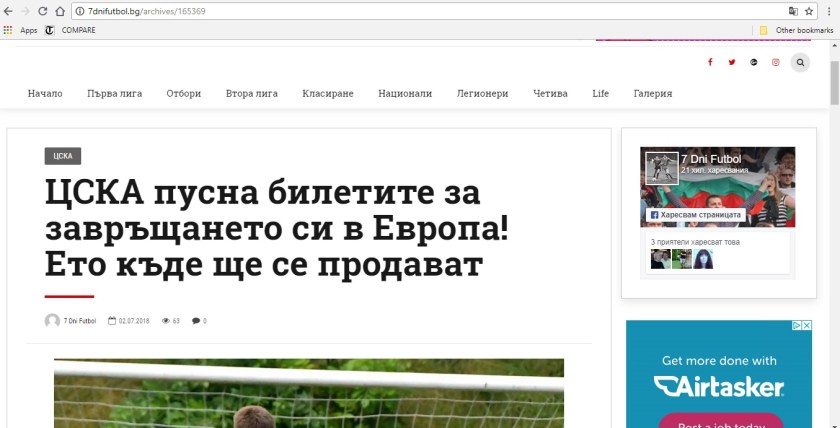Click the ЦСКА category tag

pyautogui.click(x=62, y=156)
